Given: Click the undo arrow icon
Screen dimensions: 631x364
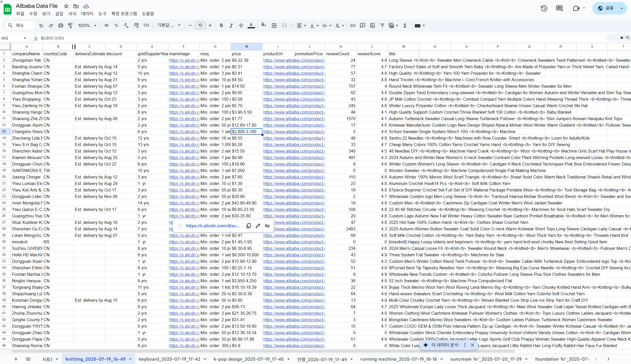Looking at the screenshot, I should [x=41, y=25].
